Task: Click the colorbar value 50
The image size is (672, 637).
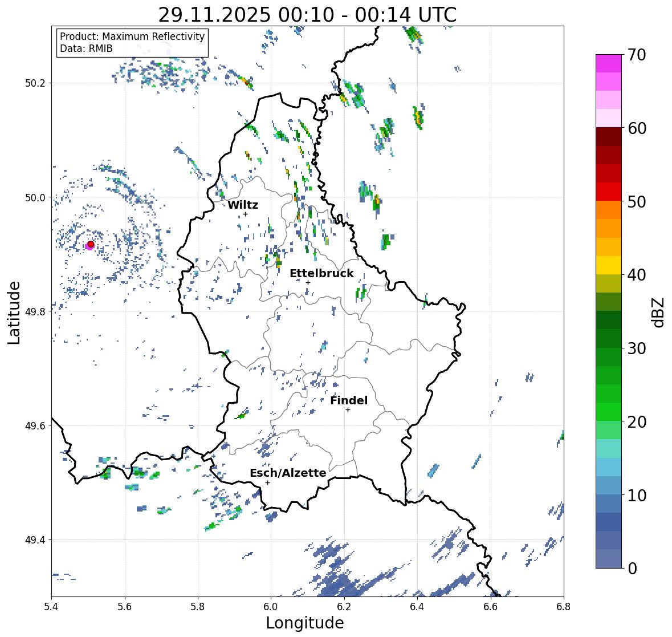Action: coord(637,202)
